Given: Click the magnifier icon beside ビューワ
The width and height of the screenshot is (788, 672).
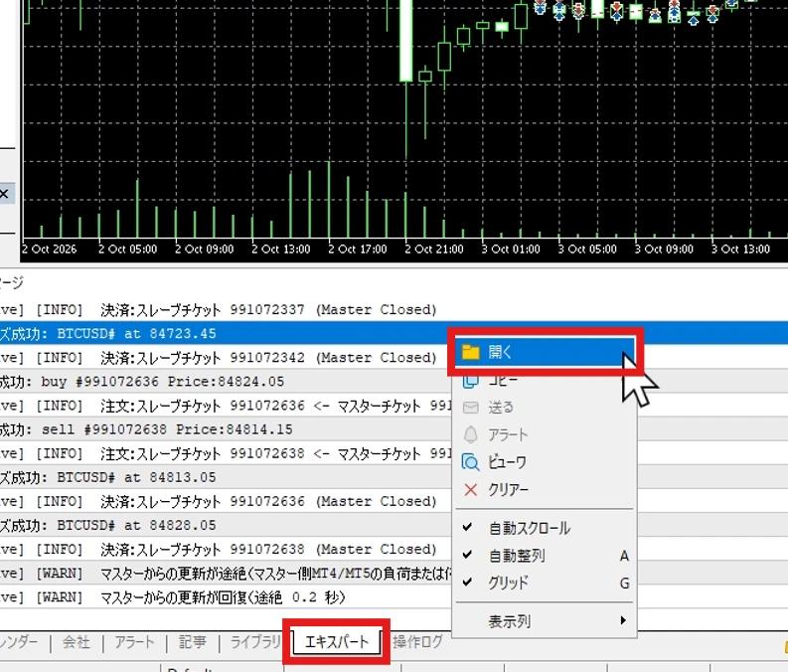Looking at the screenshot, I should (x=470, y=462).
